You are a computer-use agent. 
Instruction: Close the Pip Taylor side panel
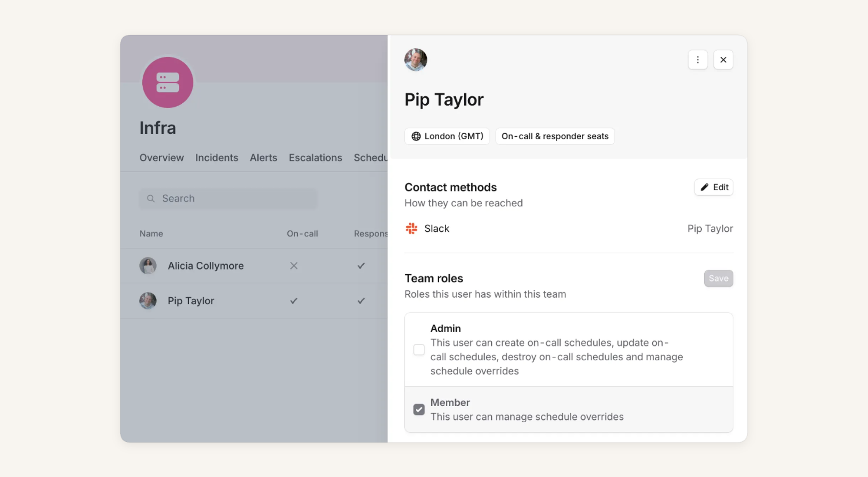click(723, 60)
